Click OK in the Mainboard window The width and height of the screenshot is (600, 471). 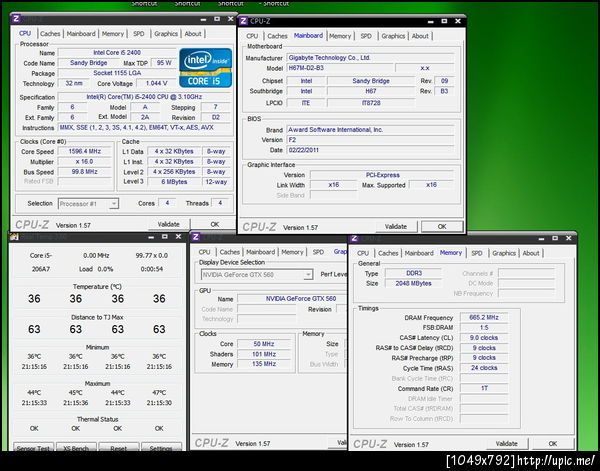click(442, 227)
